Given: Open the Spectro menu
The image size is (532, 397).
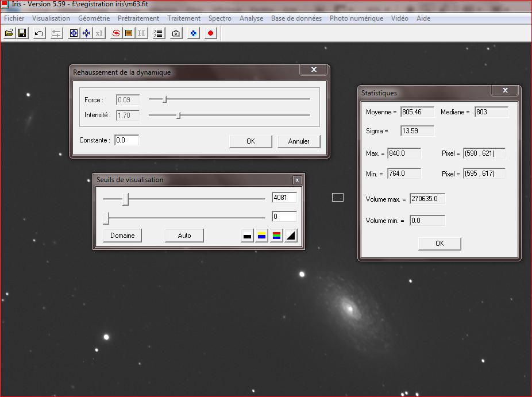Looking at the screenshot, I should point(220,18).
